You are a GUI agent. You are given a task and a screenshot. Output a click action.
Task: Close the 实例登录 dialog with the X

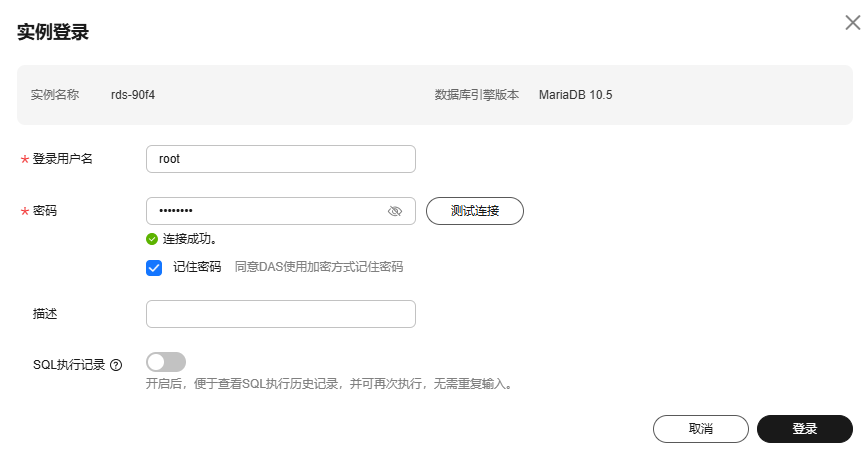point(853,23)
